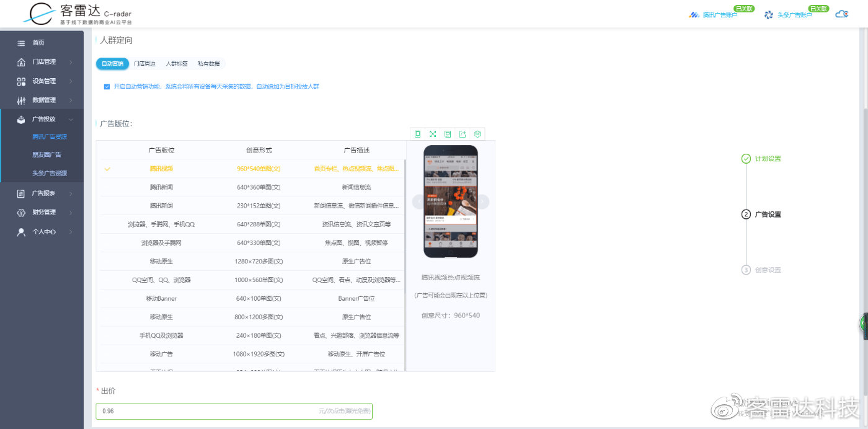Switch to the 人群标签 tab
This screenshot has width=868, height=429.
pos(177,63)
